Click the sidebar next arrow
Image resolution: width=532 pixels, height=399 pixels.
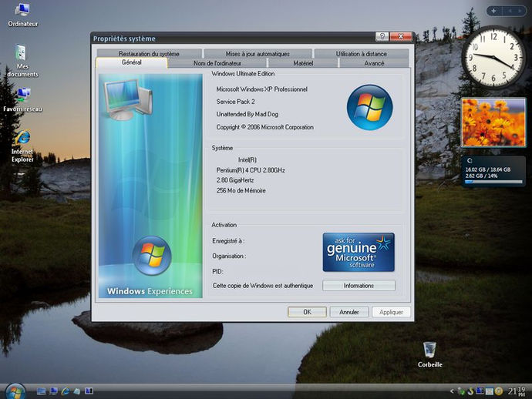tap(520, 11)
